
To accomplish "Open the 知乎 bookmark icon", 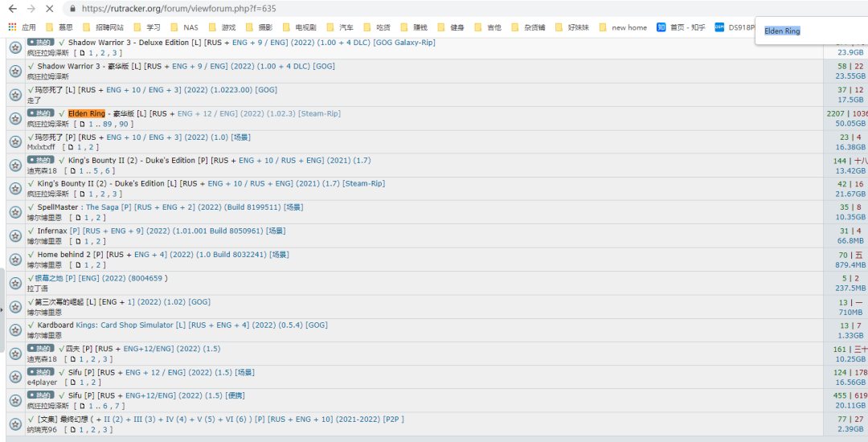I will coord(661,27).
